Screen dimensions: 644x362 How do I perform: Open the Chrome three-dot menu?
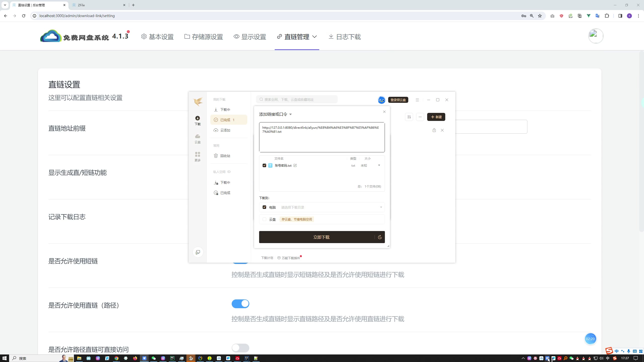[x=638, y=16]
